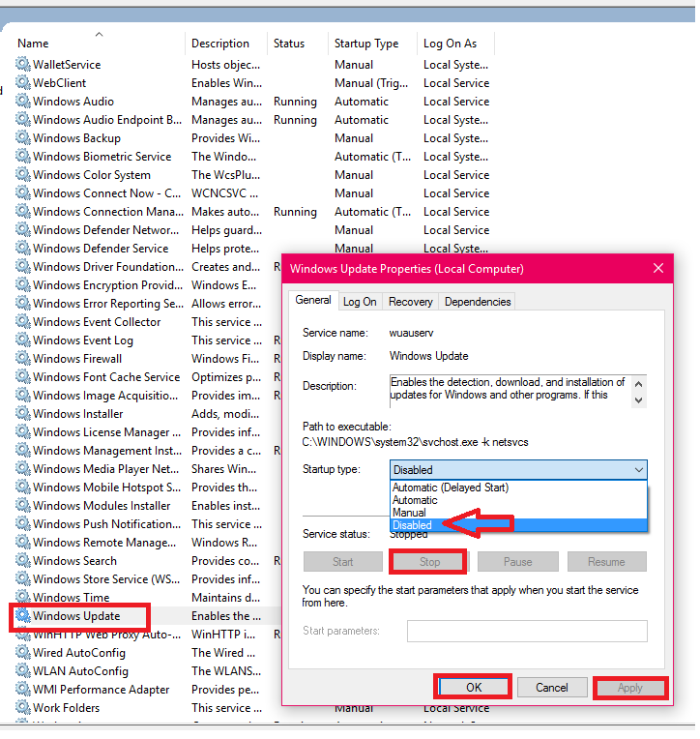Choose Automatic (Delayed Start) startup option
700x739 pixels.
518,488
